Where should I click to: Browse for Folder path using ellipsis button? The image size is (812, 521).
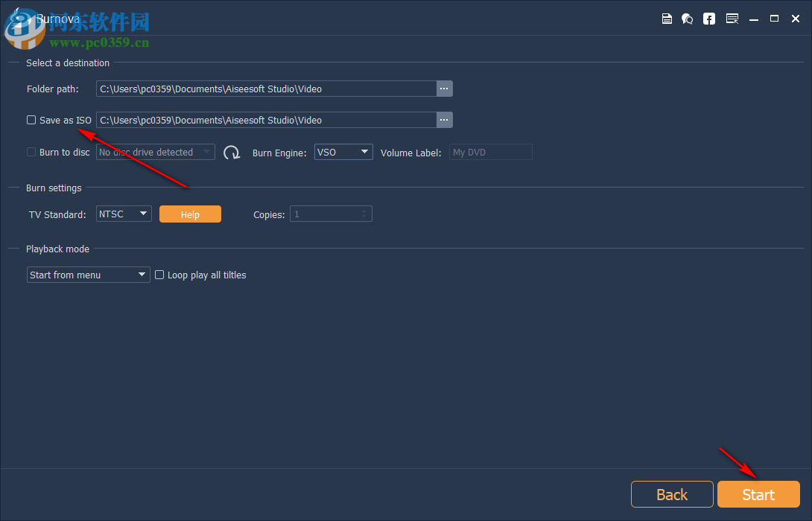click(444, 89)
